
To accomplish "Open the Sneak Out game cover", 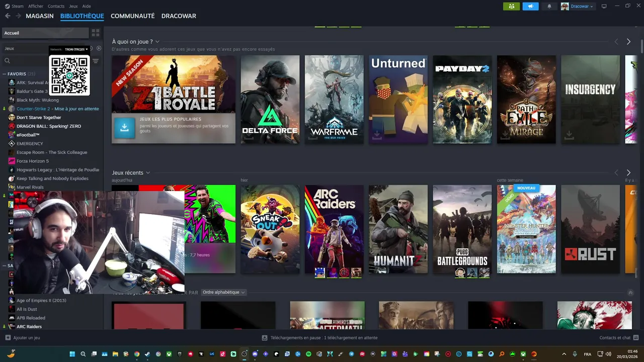I will pos(270,229).
